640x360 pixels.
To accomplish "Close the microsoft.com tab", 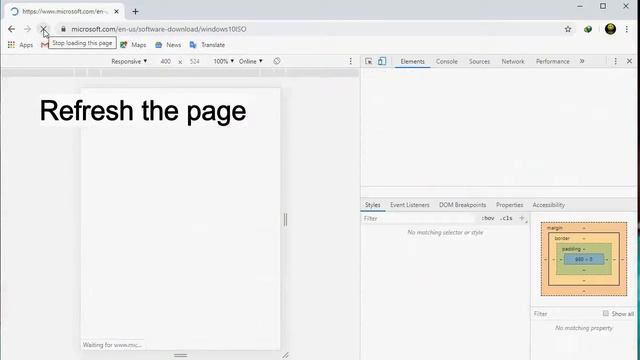I will tap(116, 11).
